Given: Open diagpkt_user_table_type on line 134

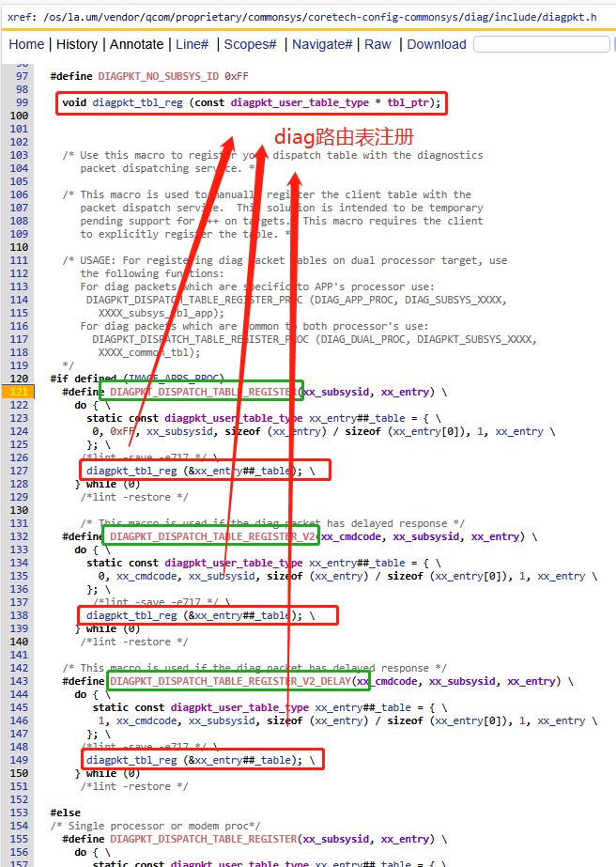Looking at the screenshot, I should [x=234, y=563].
